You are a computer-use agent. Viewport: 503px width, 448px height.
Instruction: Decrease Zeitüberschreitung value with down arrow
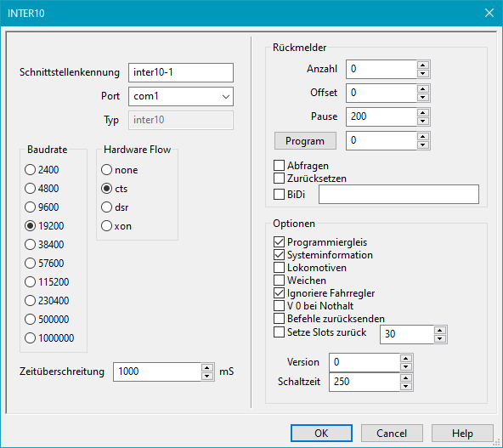click(x=207, y=376)
